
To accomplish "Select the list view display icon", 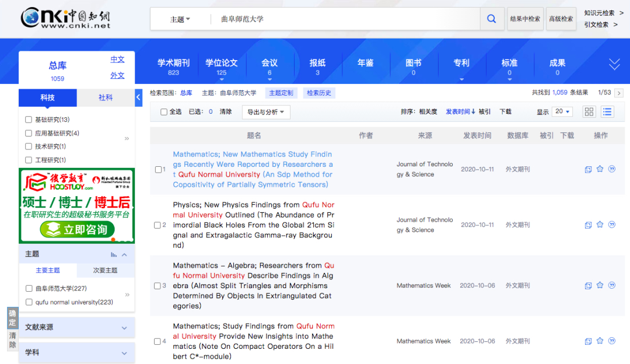I will pyautogui.click(x=607, y=111).
